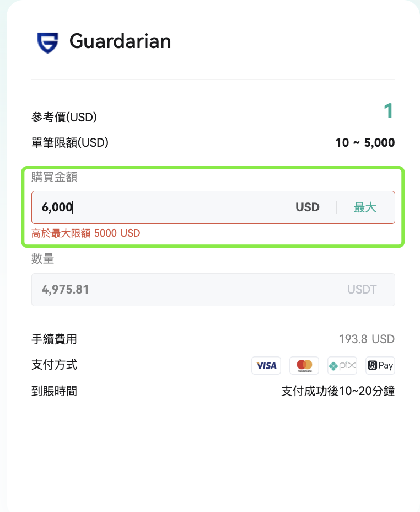This screenshot has height=512, width=420.
Task: Click the VISA payment icon
Action: (x=266, y=365)
